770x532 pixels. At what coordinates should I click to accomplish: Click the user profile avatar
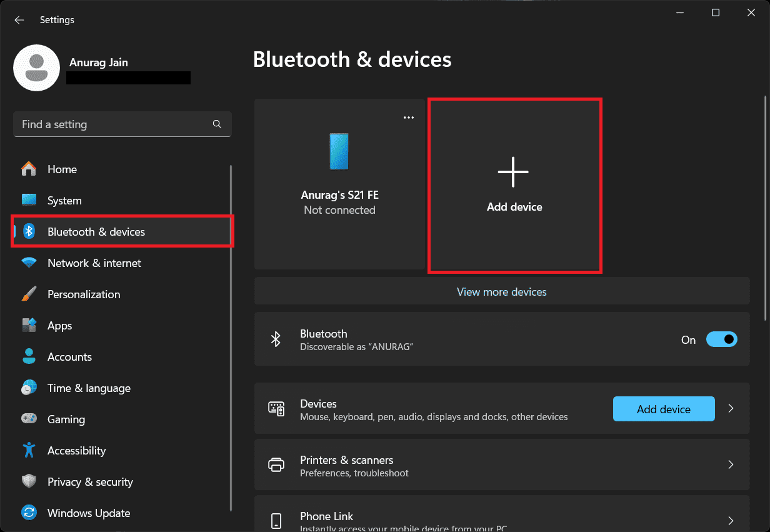(x=36, y=68)
